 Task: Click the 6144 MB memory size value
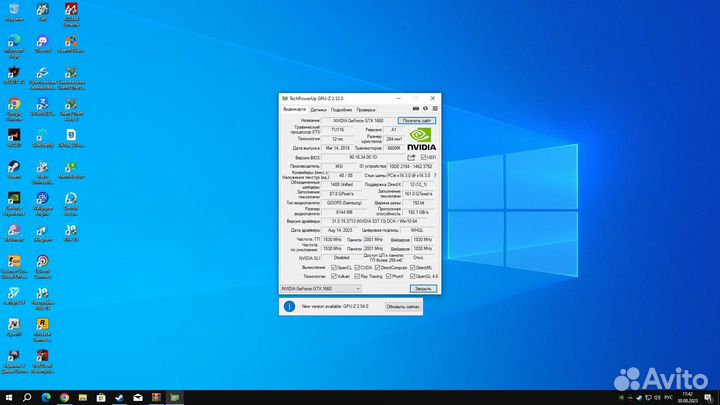click(344, 212)
